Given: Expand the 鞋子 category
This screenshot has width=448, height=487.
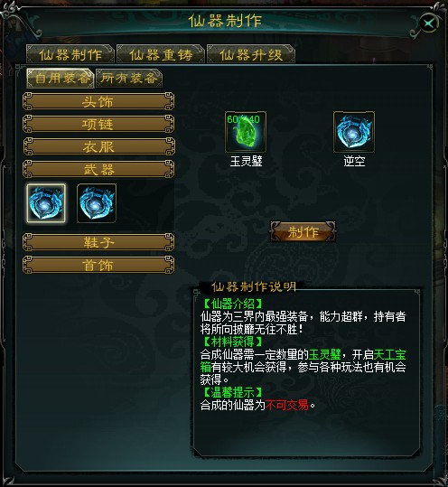Looking at the screenshot, I should pyautogui.click(x=98, y=242).
